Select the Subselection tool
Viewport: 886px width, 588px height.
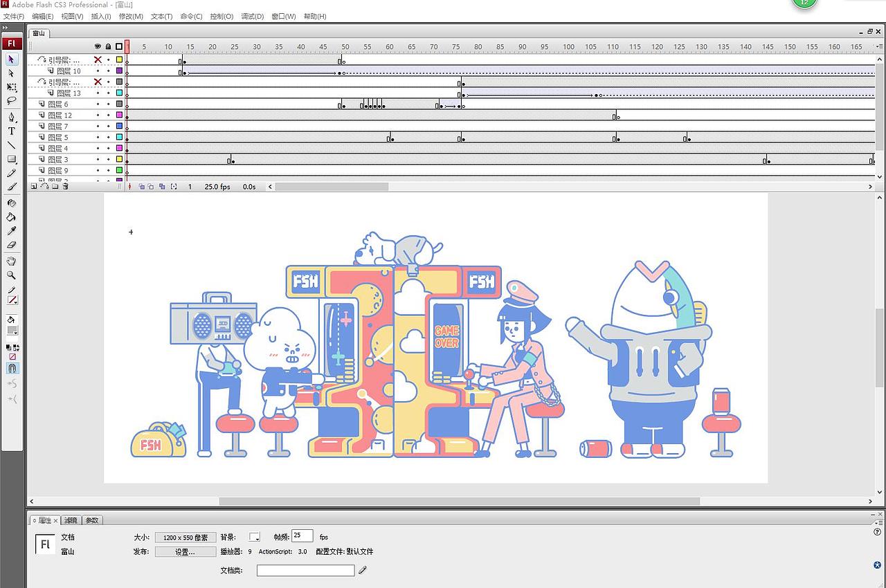coord(11,73)
